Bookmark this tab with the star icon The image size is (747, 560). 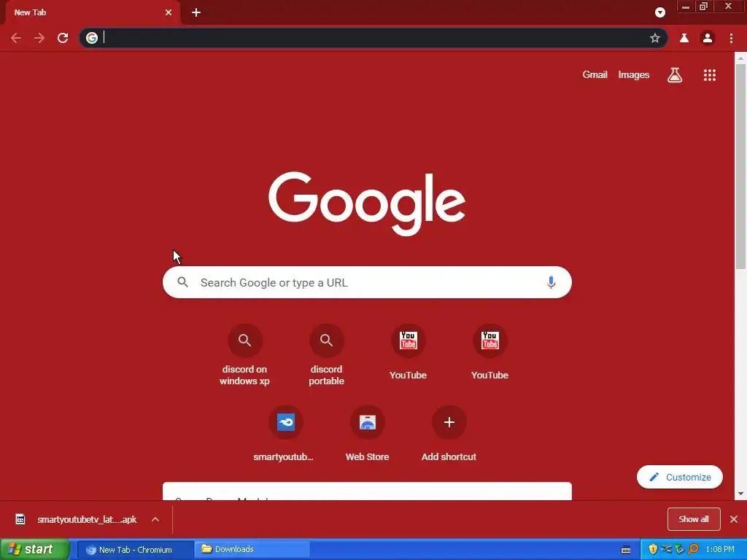point(655,38)
